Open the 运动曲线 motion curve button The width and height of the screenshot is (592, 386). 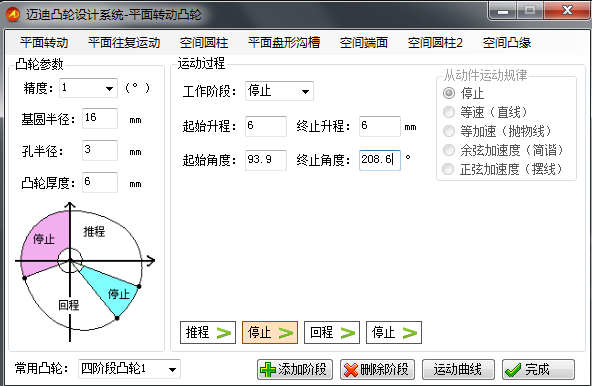(458, 369)
